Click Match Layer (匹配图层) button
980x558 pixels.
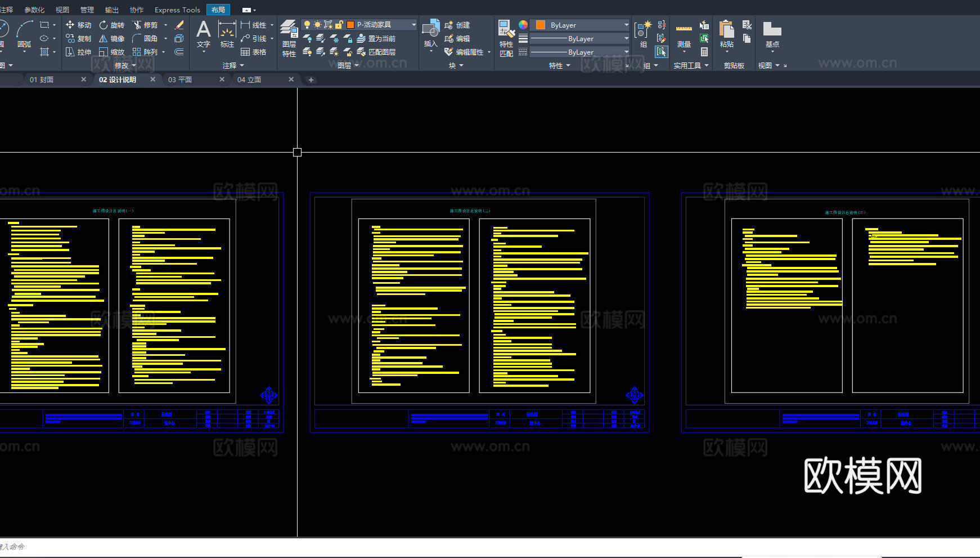376,52
